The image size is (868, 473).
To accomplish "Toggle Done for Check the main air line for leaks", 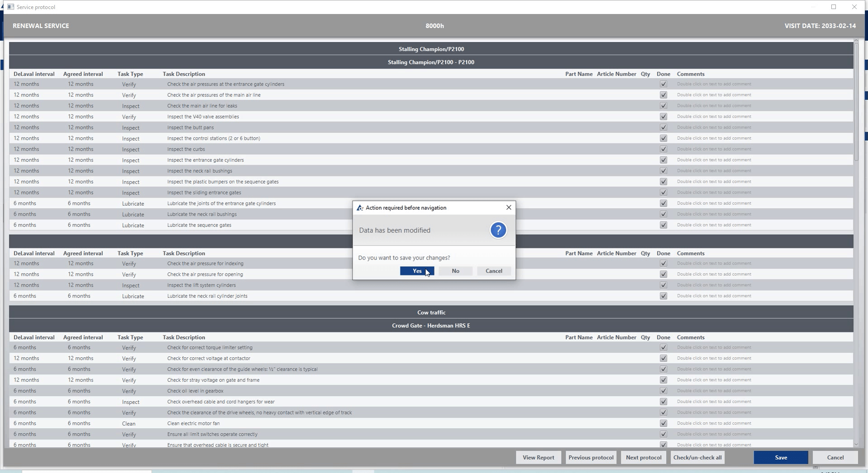I will pos(663,106).
